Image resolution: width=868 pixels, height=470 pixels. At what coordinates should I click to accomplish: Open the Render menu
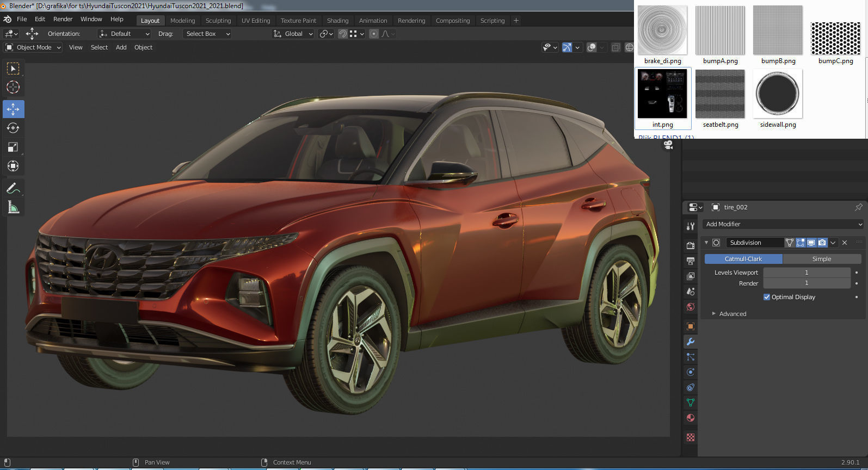[x=63, y=19]
